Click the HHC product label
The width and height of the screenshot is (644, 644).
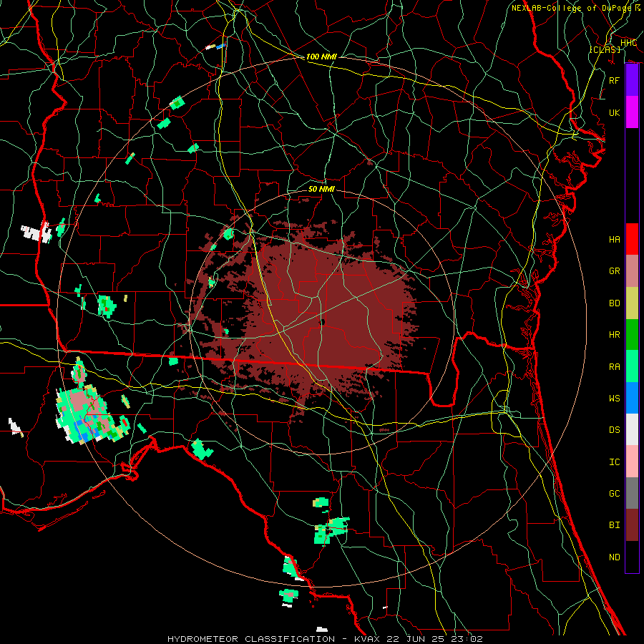click(628, 42)
